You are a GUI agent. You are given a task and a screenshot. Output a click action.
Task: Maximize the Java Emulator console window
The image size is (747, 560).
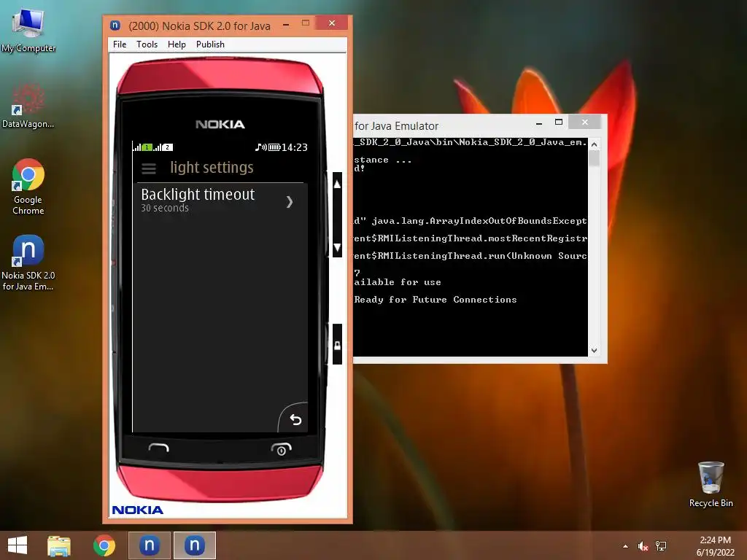[559, 122]
